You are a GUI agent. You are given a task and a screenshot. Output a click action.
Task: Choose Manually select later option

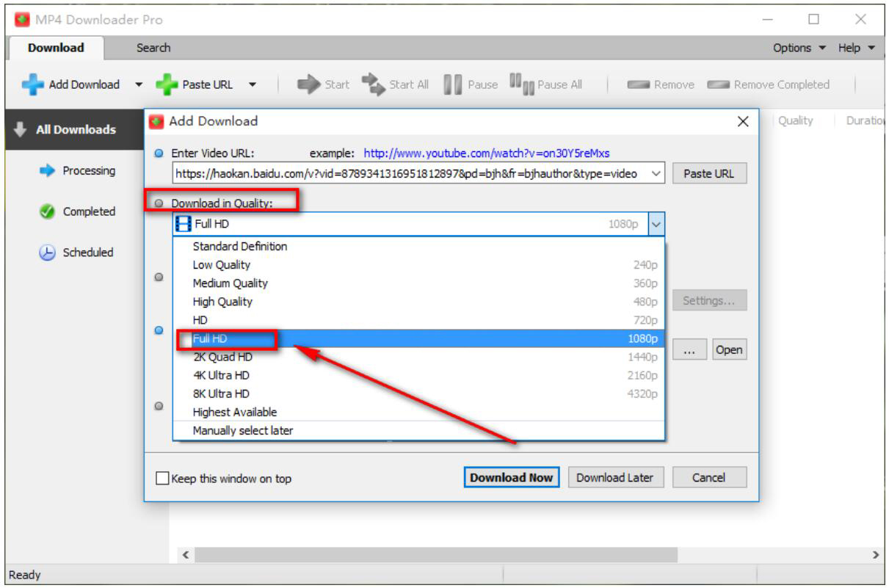coord(418,431)
